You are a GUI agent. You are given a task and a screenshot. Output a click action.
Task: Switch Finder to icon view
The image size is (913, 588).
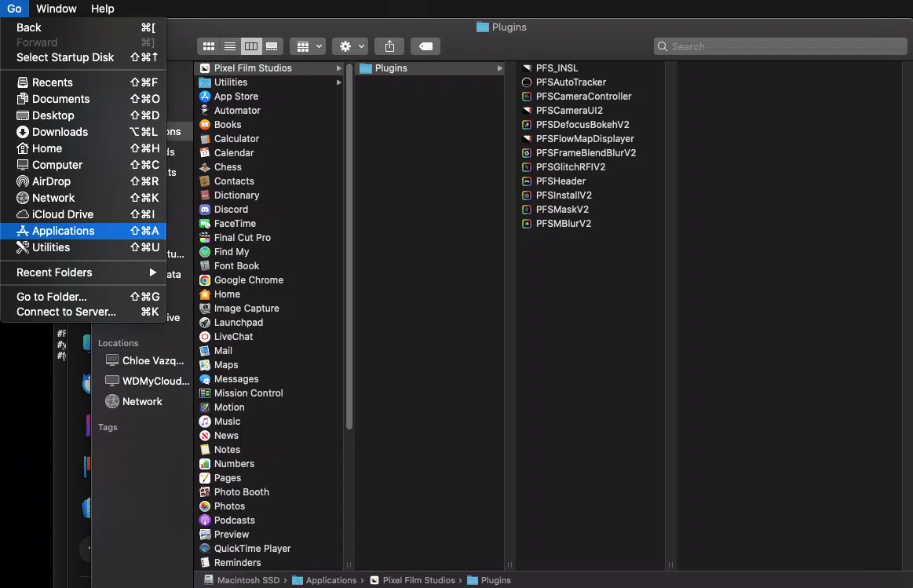click(x=209, y=46)
